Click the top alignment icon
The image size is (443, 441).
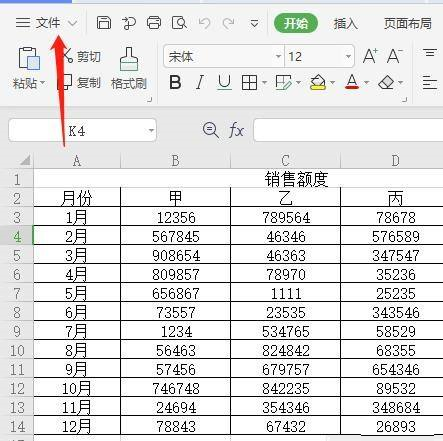430,53
